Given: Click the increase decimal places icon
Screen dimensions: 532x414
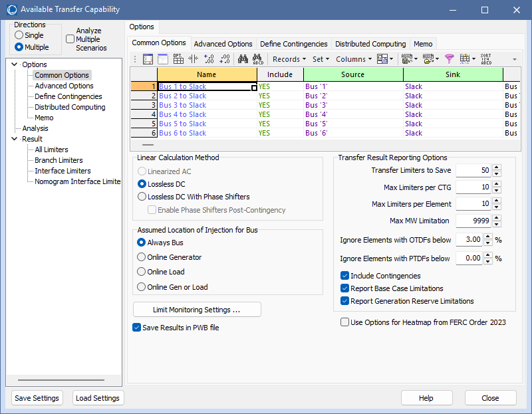Looking at the screenshot, I should pyautogui.click(x=209, y=59).
